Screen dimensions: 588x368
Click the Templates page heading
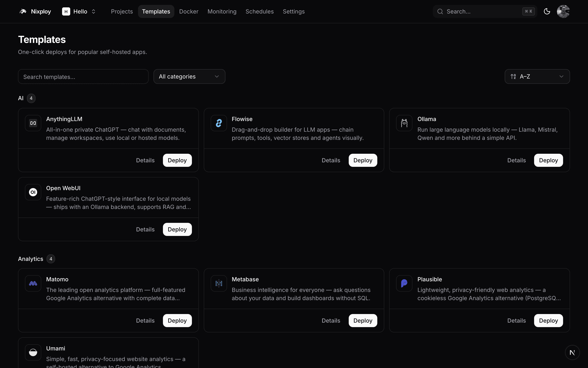42,39
